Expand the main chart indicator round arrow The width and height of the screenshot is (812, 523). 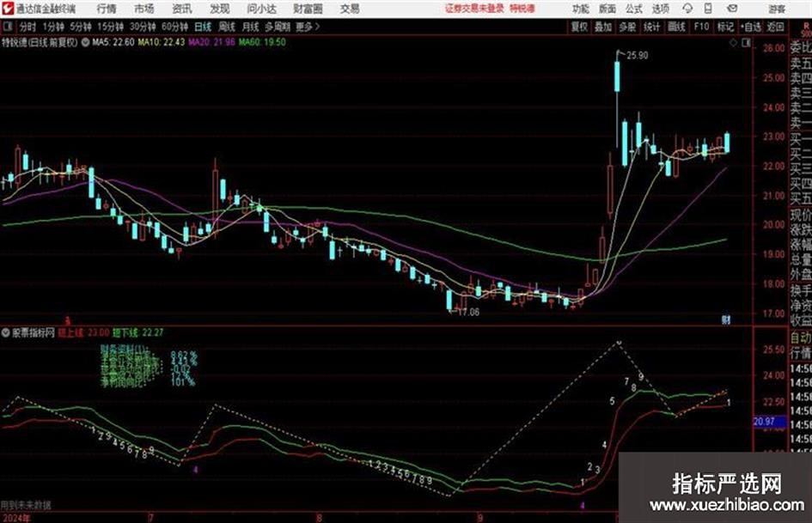85,42
